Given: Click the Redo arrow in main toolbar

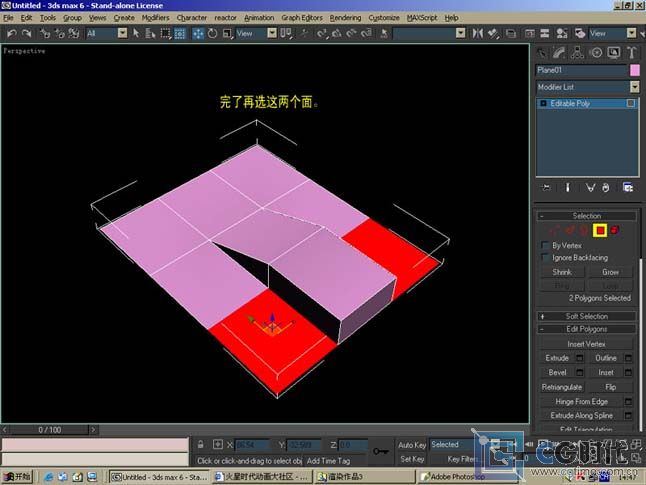Looking at the screenshot, I should click(26, 33).
